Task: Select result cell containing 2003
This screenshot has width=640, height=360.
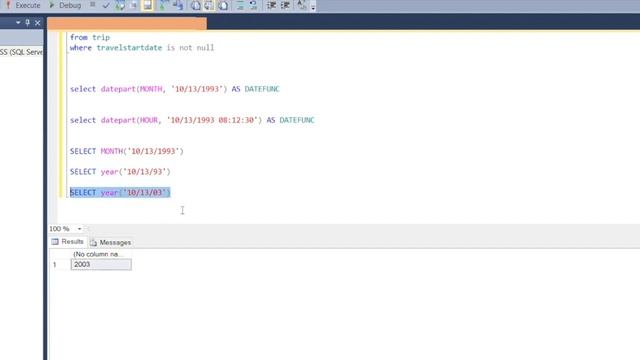Action: pos(101,264)
